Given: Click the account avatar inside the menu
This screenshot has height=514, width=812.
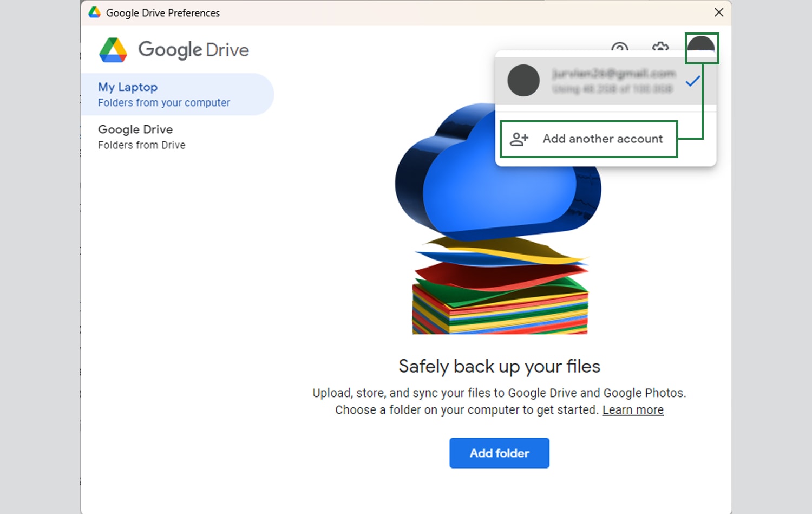Looking at the screenshot, I should tap(523, 81).
